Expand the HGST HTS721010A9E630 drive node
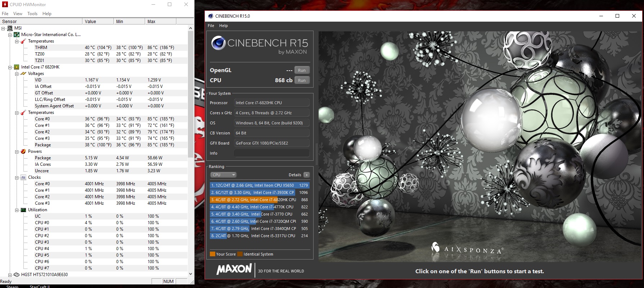644x288 pixels. point(10,275)
